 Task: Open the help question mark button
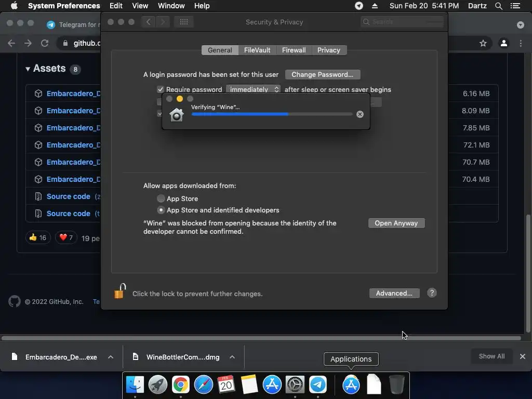point(432,293)
